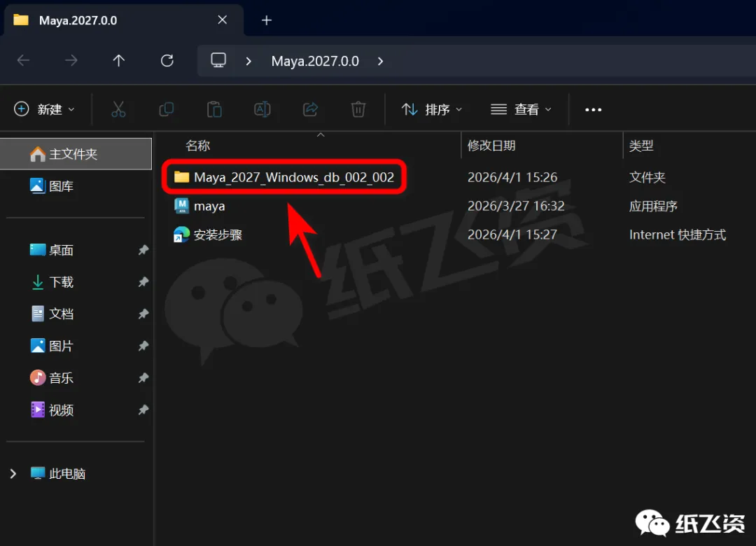
Task: Unpin 视频 using its pin icon
Action: pyautogui.click(x=143, y=410)
